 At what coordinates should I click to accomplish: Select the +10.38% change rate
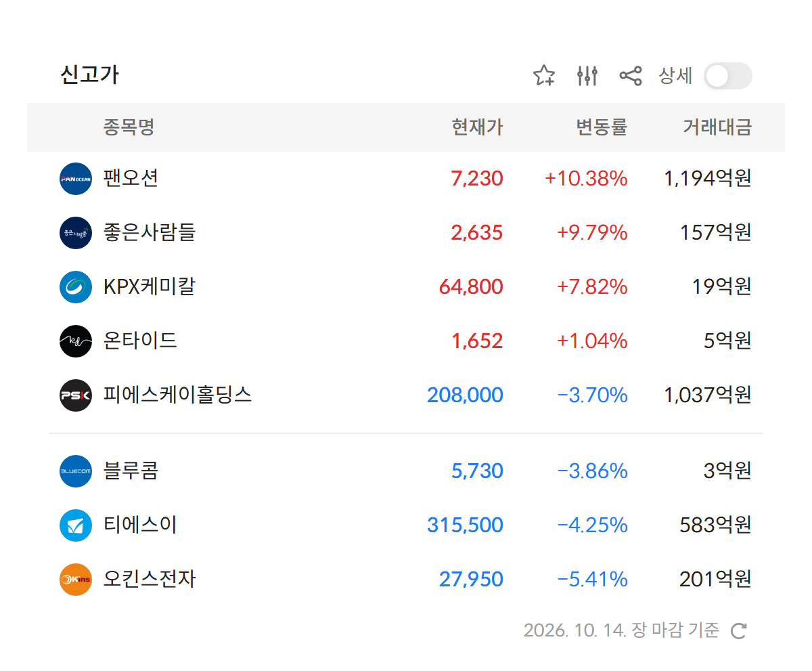(586, 179)
